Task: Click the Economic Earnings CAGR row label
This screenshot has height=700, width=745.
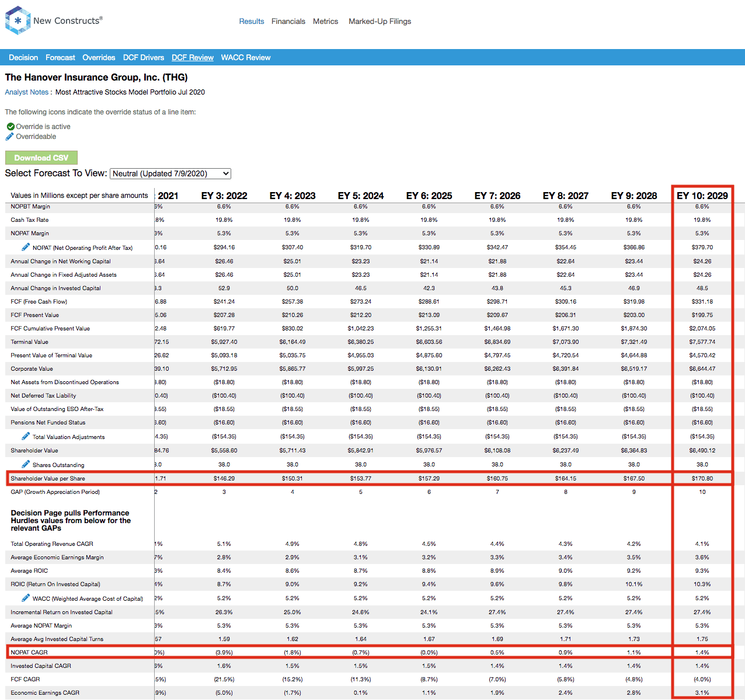Action: pos(45,692)
